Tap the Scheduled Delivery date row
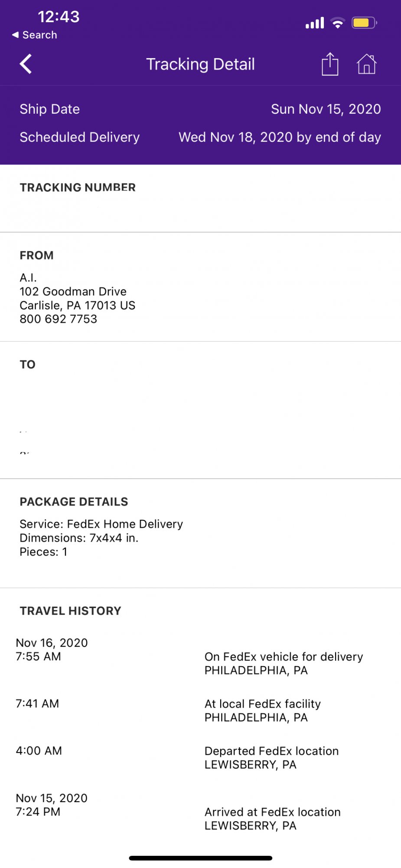 tap(200, 137)
